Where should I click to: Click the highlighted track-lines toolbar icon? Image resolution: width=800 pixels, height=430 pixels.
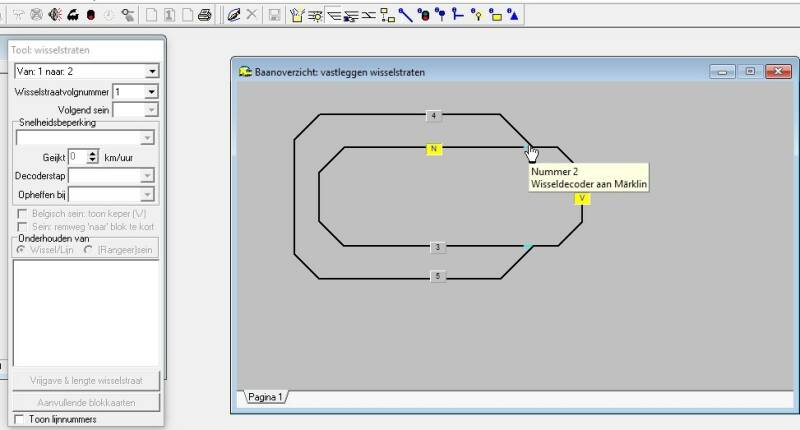click(333, 16)
